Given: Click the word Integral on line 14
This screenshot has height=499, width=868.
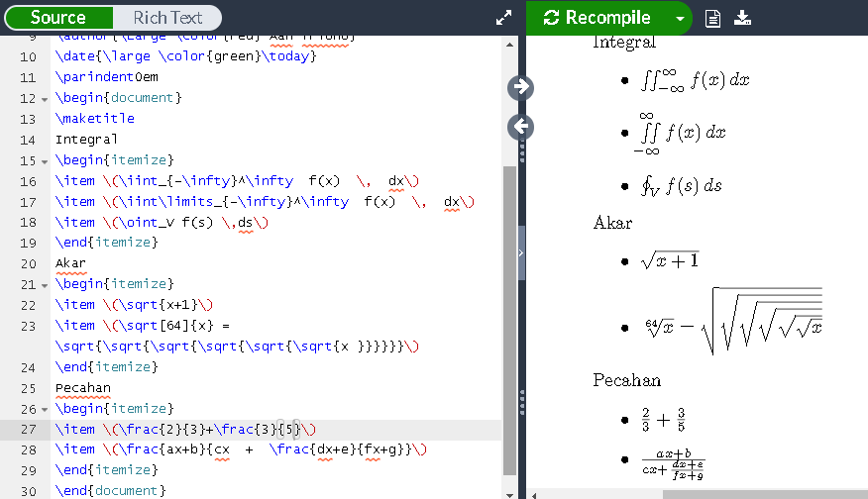Looking at the screenshot, I should click(86, 140).
